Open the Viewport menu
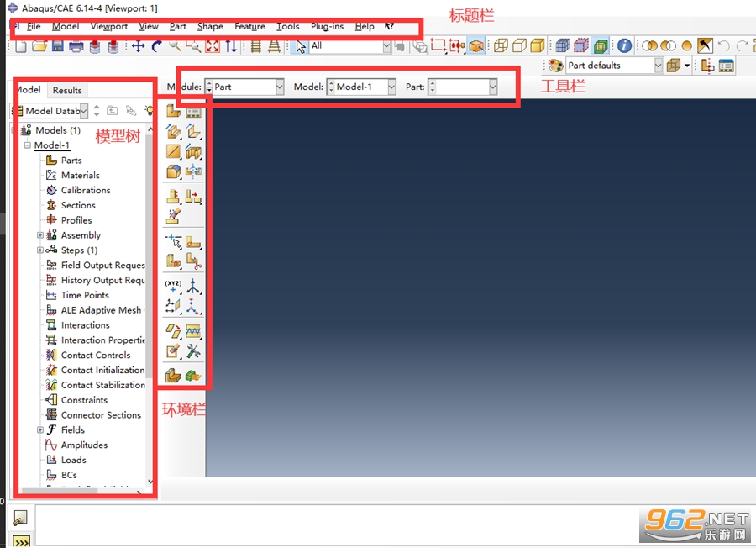The height and width of the screenshot is (548, 756). tap(109, 27)
